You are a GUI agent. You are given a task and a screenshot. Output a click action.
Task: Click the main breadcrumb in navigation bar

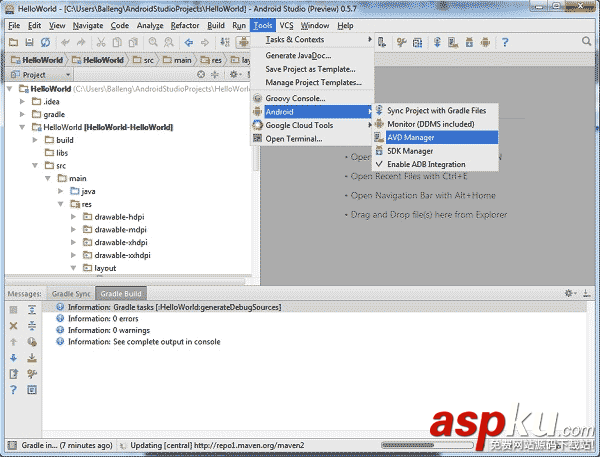coord(178,60)
